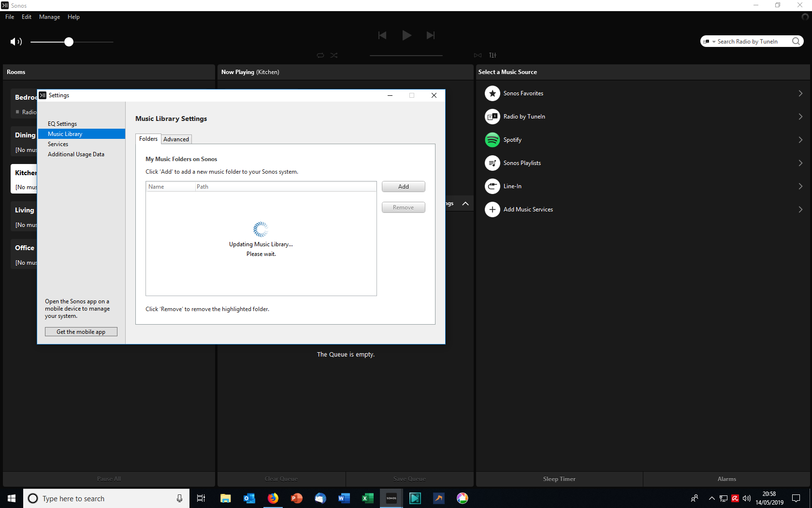Expand Sonos Favorites chevron

click(800, 93)
